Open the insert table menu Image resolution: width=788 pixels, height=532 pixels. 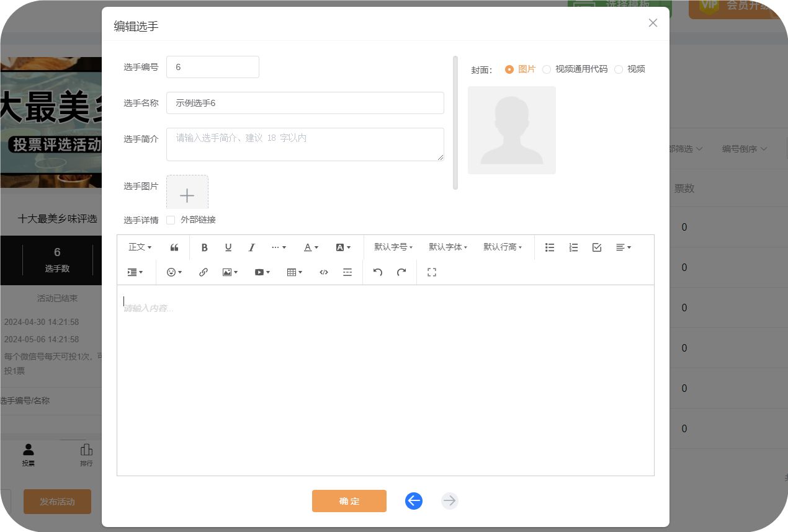(x=295, y=272)
